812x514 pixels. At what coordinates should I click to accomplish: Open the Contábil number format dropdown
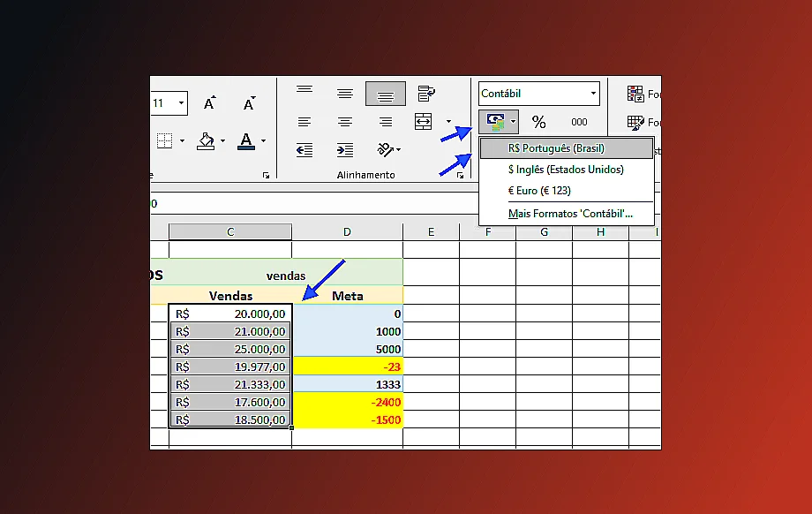pos(593,94)
